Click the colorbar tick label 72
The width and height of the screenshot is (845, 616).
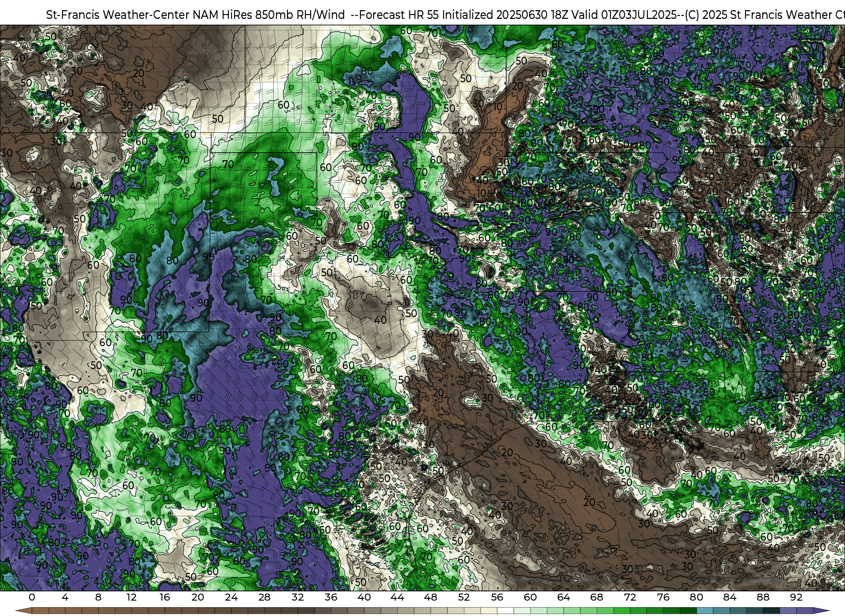coord(630,597)
